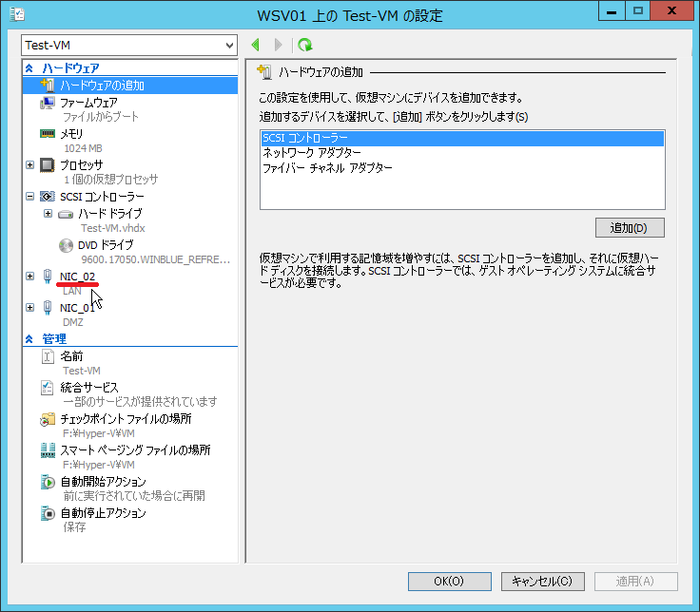Click the ハード ドライブ disk icon
Image resolution: width=700 pixels, height=612 pixels.
tap(66, 215)
